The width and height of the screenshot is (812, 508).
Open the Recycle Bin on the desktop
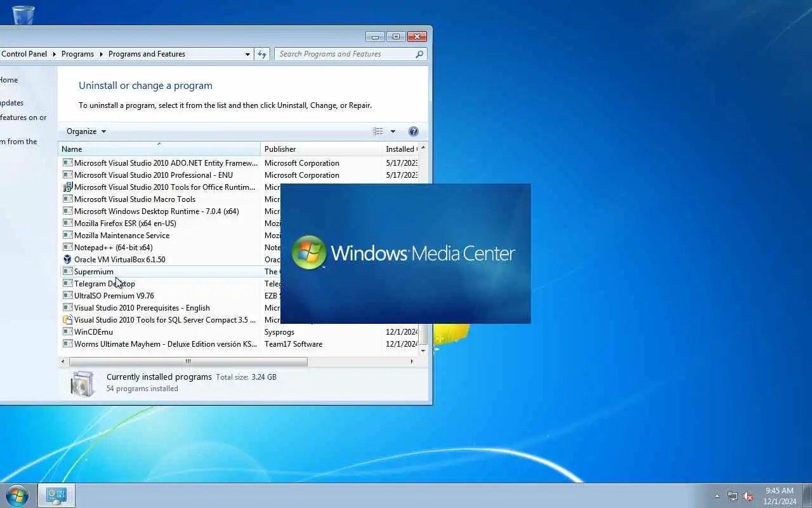tap(23, 14)
